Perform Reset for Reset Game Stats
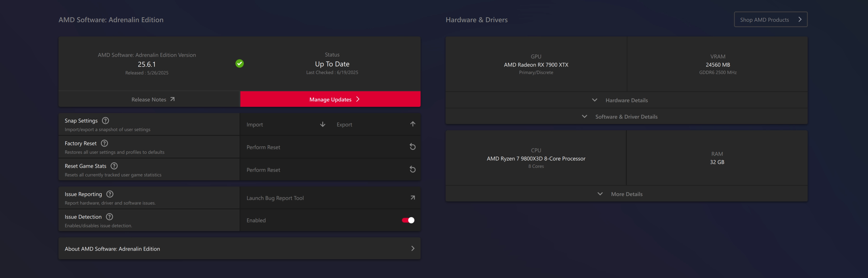Viewport: 868px width, 278px height. 330,169
